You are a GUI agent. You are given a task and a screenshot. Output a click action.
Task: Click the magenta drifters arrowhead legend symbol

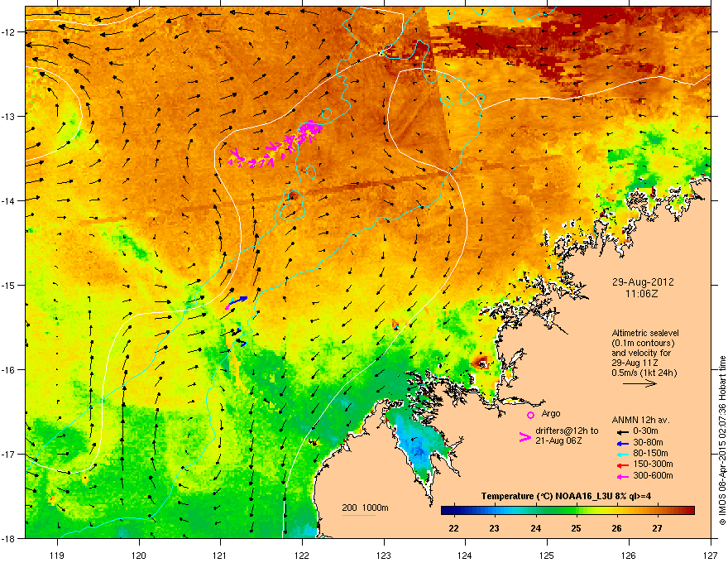click(x=524, y=437)
